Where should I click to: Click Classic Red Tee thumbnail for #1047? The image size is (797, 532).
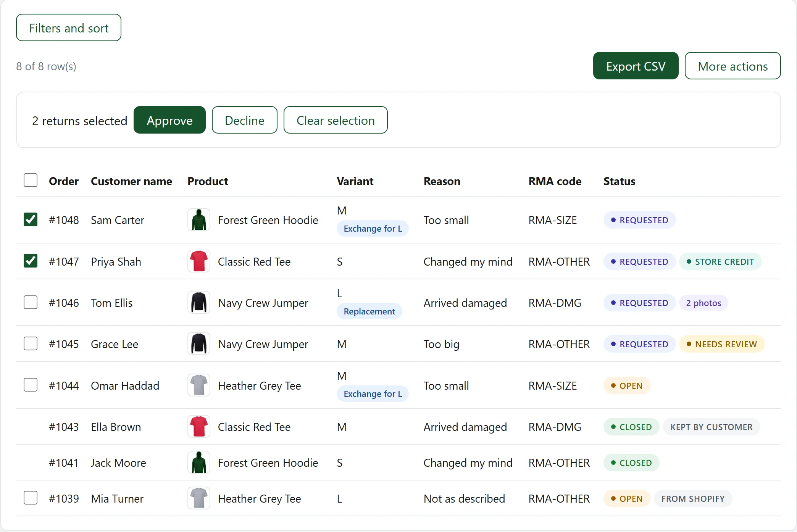tap(199, 261)
